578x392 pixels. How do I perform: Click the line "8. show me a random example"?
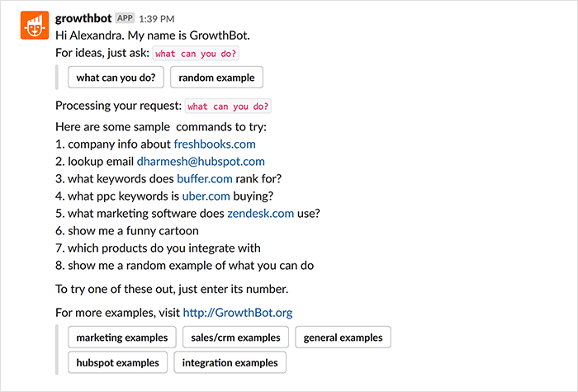[184, 265]
